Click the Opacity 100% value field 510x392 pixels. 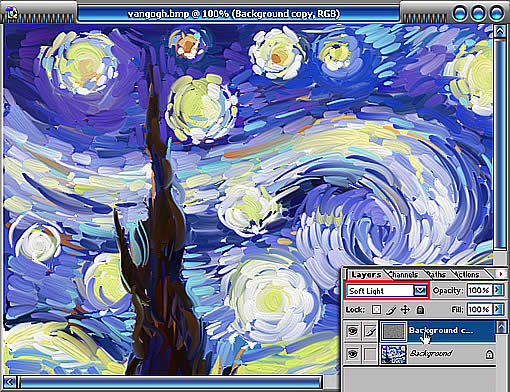point(480,290)
